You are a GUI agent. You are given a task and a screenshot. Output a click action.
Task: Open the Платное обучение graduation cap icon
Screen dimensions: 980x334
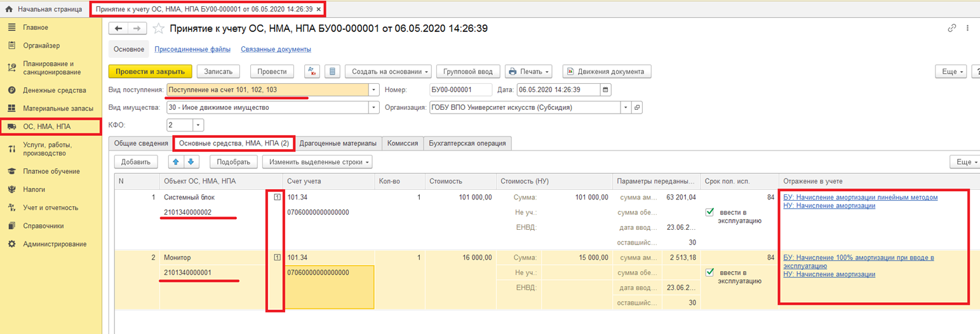click(11, 171)
